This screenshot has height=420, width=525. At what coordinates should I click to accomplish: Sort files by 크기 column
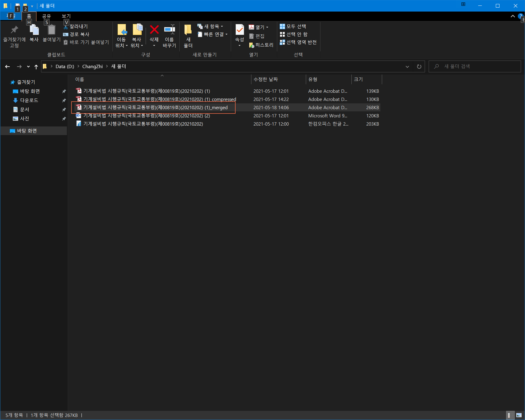[367, 79]
